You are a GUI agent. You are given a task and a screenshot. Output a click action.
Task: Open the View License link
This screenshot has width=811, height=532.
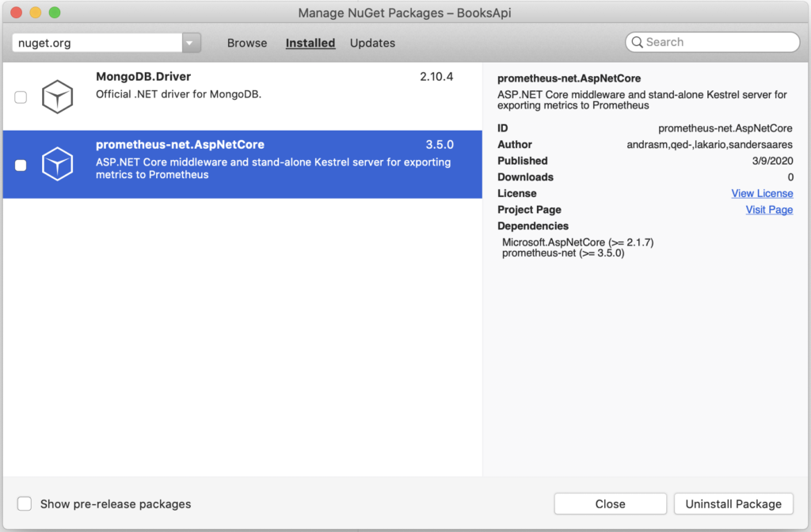click(x=762, y=193)
